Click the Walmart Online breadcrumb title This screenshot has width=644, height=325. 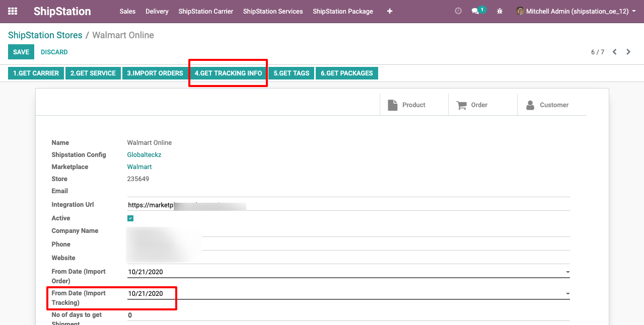[x=123, y=35]
